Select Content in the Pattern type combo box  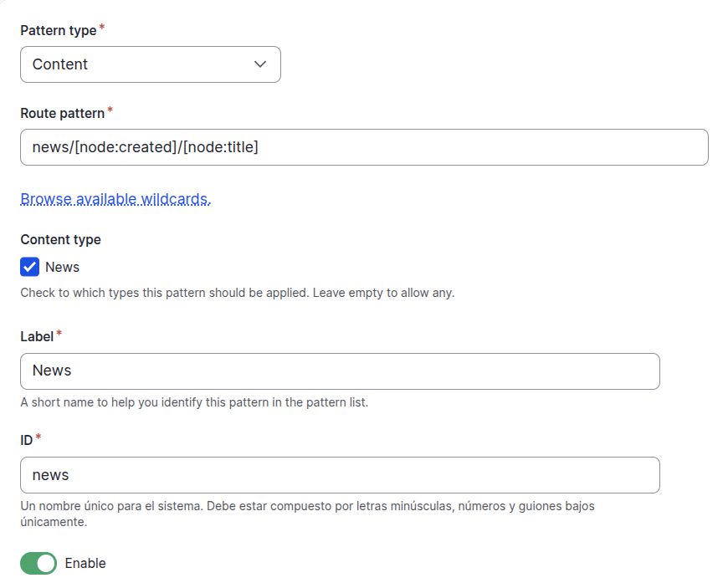(x=149, y=64)
